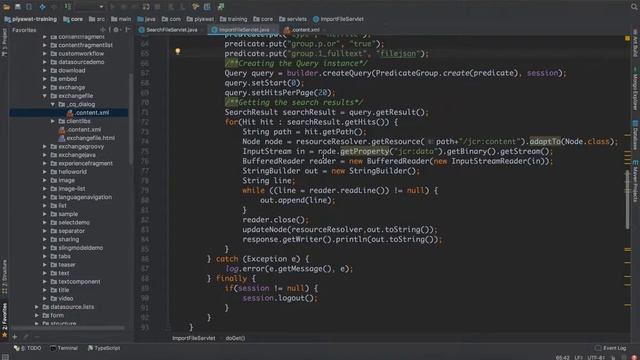
Task: Select the selected .content.xml file under _cq_dialog
Action: (x=69, y=113)
